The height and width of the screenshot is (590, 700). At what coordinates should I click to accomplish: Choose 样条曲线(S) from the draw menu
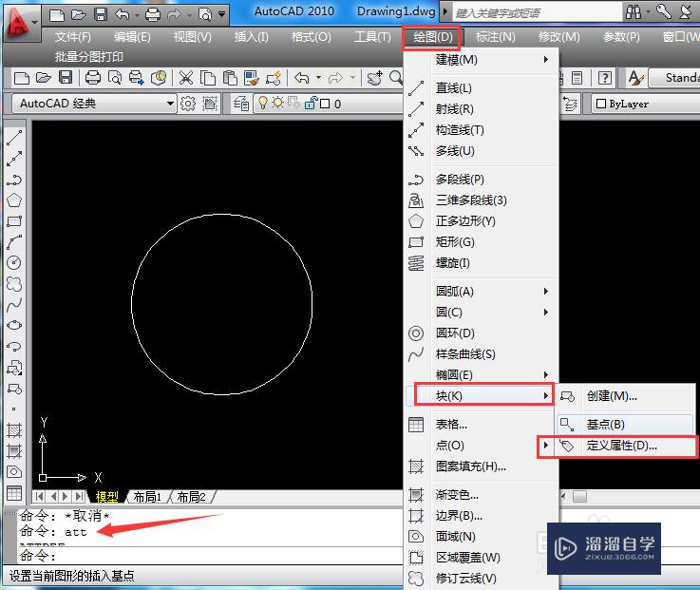(x=482, y=354)
